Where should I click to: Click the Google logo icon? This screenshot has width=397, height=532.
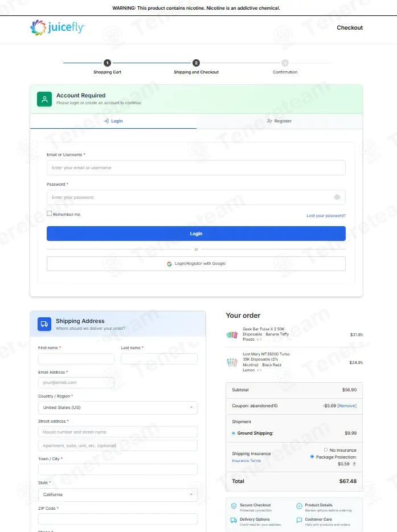[169, 264]
